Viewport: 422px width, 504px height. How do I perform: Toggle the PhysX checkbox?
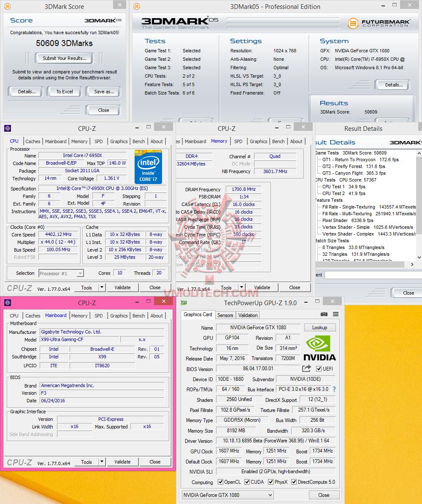pos(271,482)
